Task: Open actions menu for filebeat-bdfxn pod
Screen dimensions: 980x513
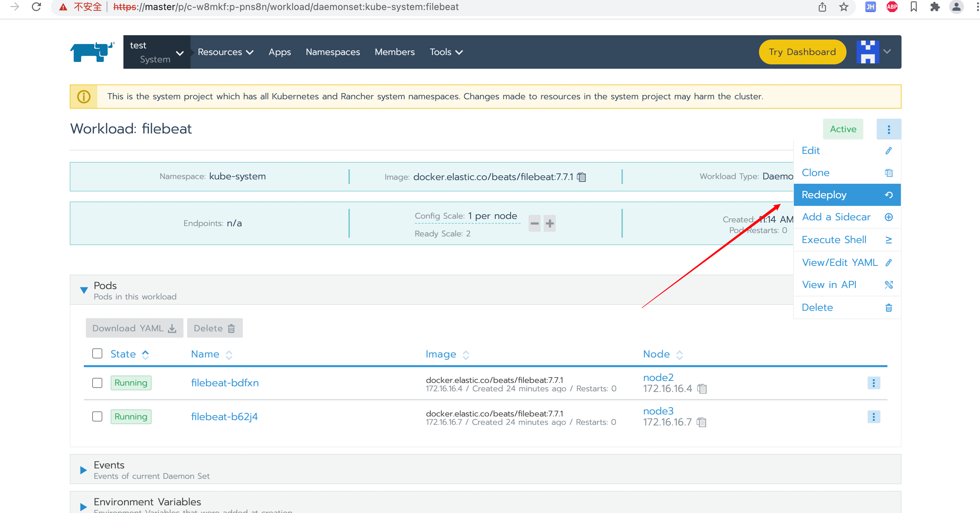Action: coord(873,383)
